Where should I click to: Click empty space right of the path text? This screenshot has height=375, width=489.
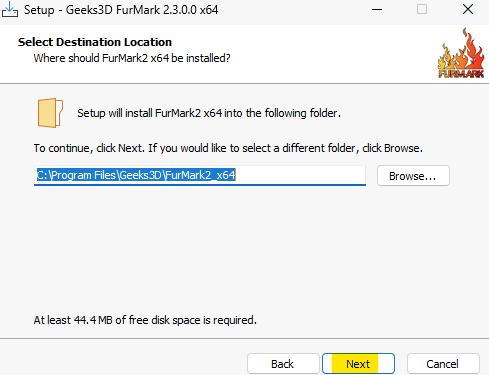tap(300, 175)
